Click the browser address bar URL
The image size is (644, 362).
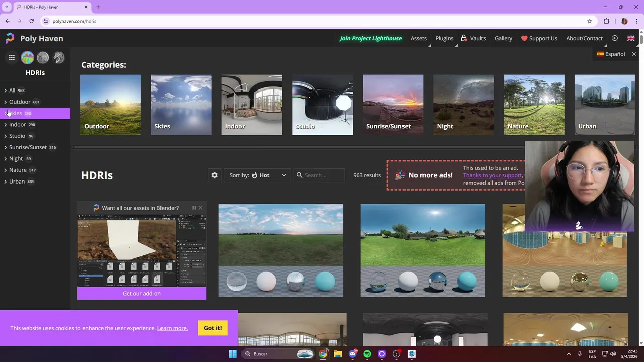74,21
